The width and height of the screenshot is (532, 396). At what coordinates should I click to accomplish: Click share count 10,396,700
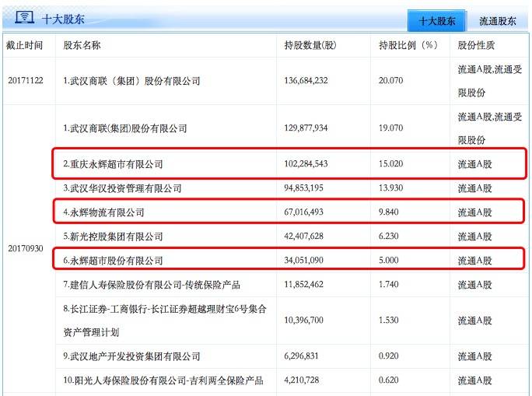(x=303, y=320)
